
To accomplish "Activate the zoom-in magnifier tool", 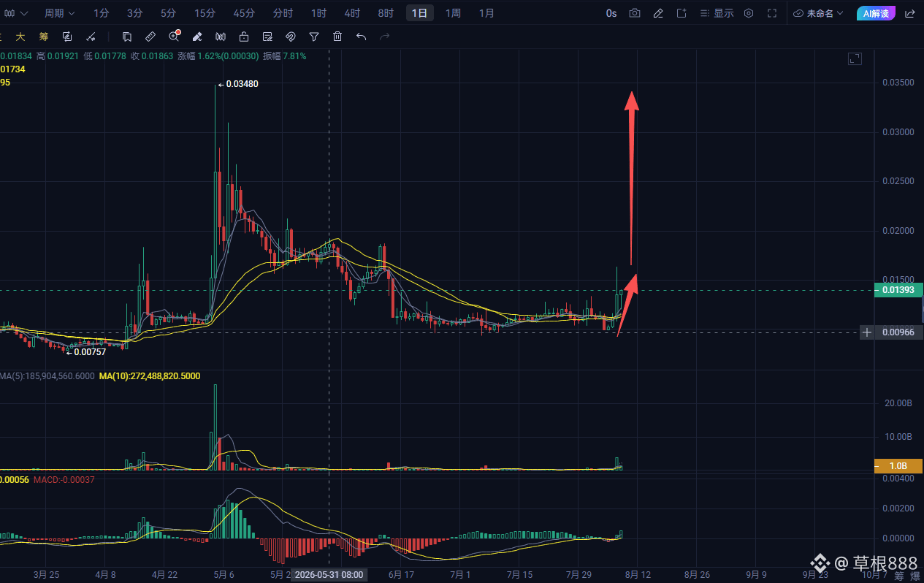I will [x=174, y=37].
